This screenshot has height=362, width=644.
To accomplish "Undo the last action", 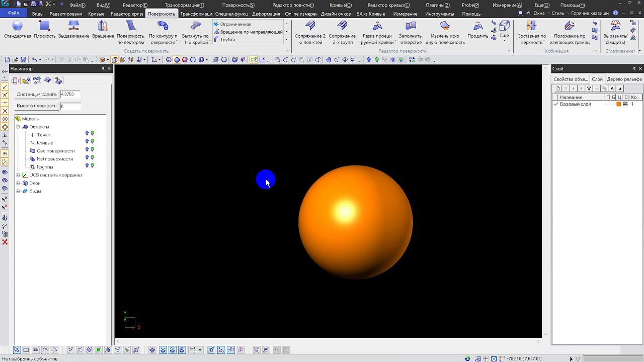I will click(x=34, y=60).
